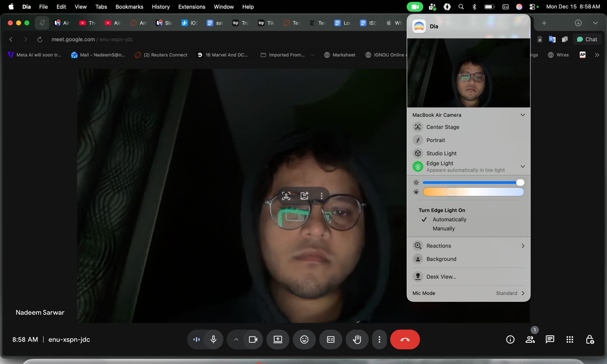This screenshot has width=607, height=364.
Task: Turn off the camera in the Meet toolbar
Action: pyautogui.click(x=253, y=339)
